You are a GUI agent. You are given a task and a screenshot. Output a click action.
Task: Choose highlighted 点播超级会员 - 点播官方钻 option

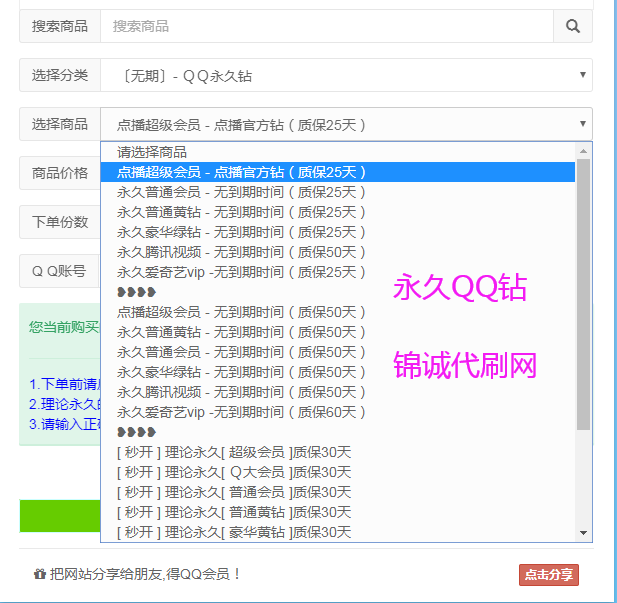click(241, 172)
